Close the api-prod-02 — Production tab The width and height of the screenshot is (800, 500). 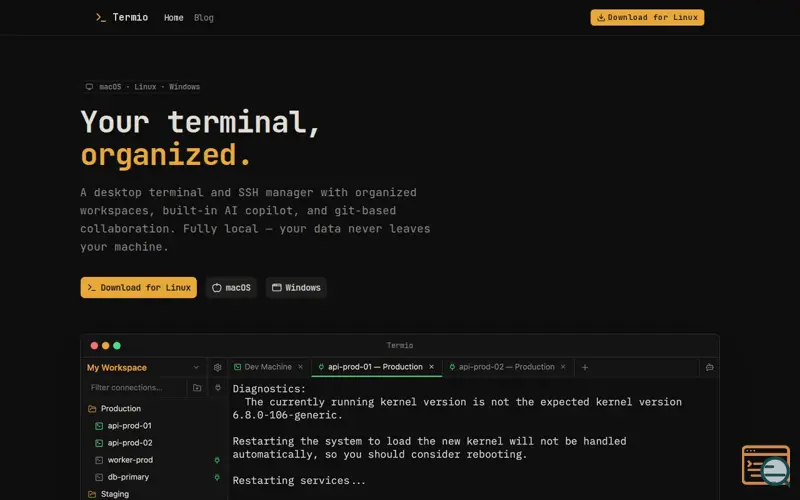563,367
